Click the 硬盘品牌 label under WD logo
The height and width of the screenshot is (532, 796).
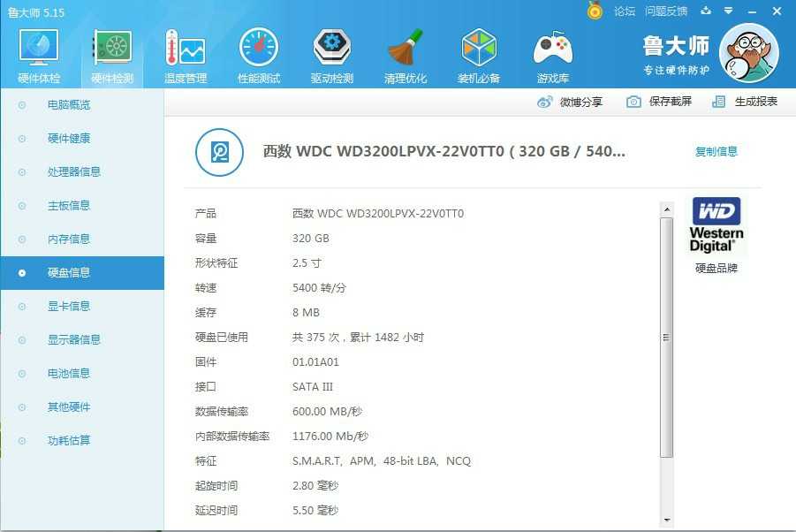tap(716, 268)
